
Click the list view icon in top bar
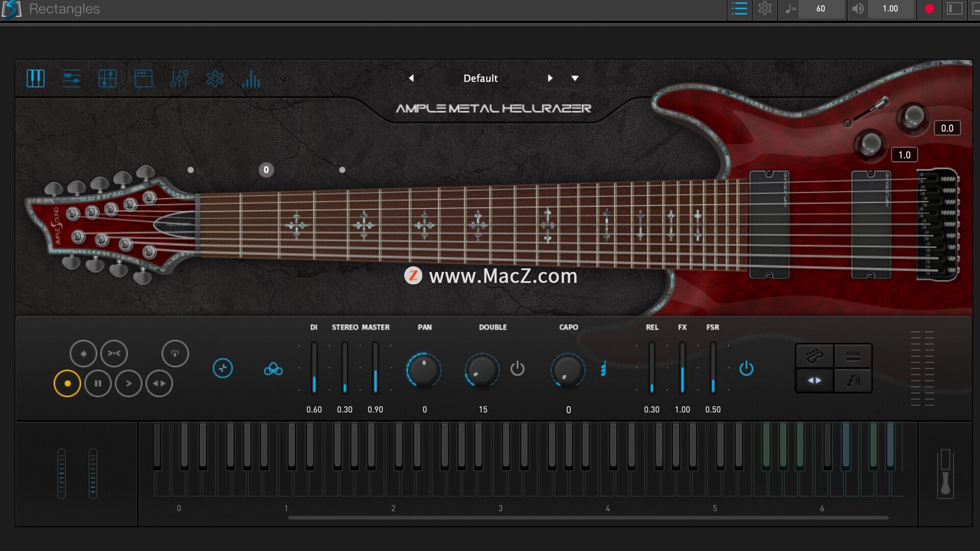pyautogui.click(x=739, y=9)
